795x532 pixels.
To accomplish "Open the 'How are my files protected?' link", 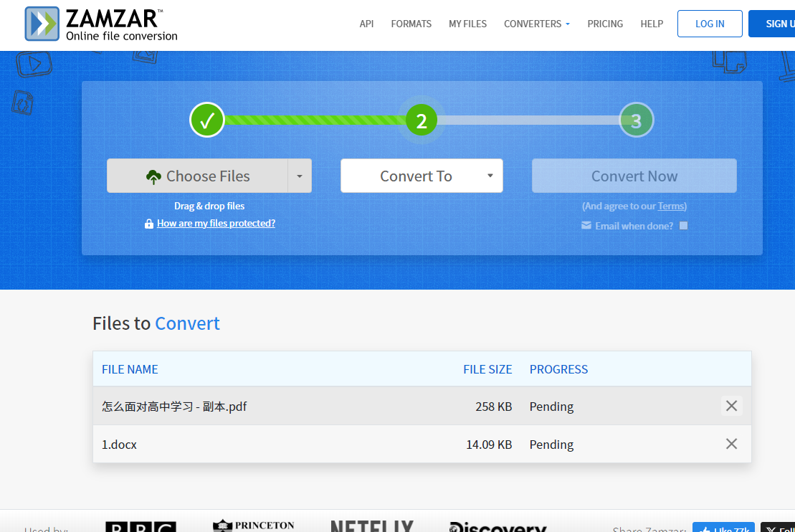I will [216, 224].
